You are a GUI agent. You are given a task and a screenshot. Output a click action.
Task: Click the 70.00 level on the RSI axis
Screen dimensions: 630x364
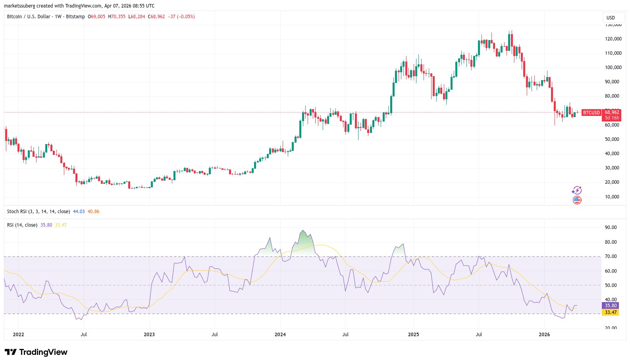click(x=611, y=256)
